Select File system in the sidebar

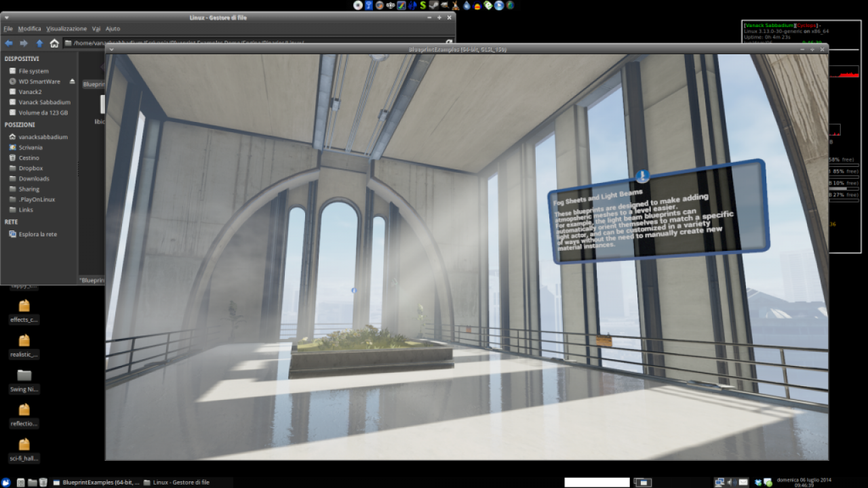point(33,70)
